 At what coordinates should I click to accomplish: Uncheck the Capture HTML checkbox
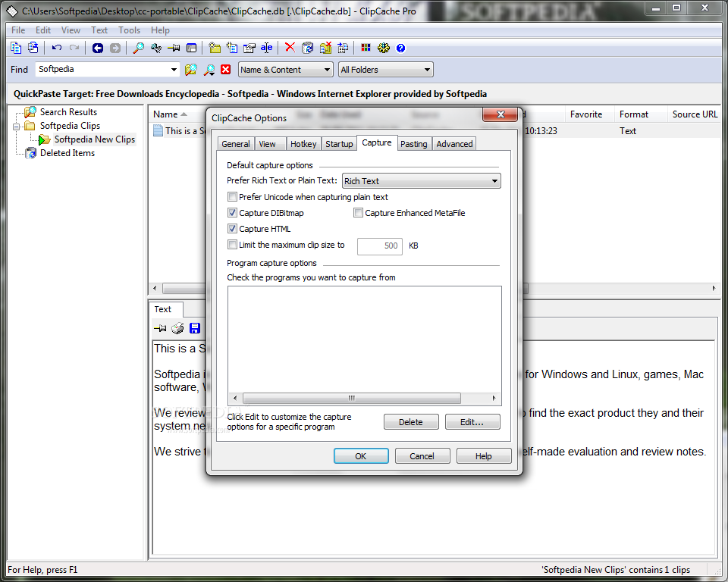coord(232,229)
